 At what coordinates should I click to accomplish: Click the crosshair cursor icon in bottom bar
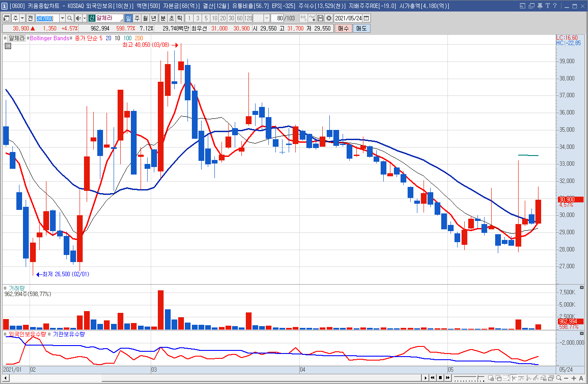pos(513,378)
